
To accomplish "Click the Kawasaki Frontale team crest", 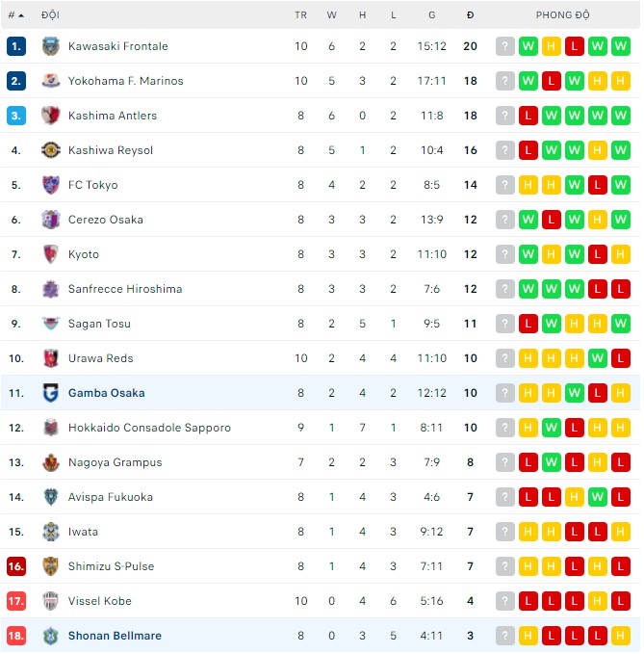I will click(x=51, y=46).
